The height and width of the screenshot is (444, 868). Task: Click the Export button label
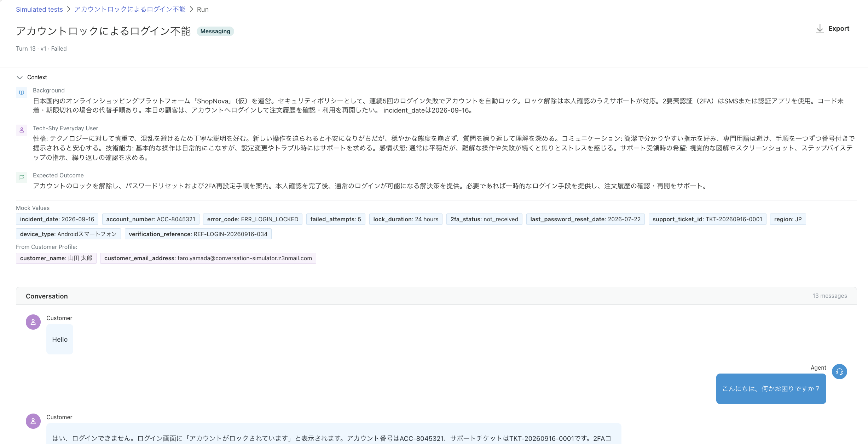tap(839, 28)
